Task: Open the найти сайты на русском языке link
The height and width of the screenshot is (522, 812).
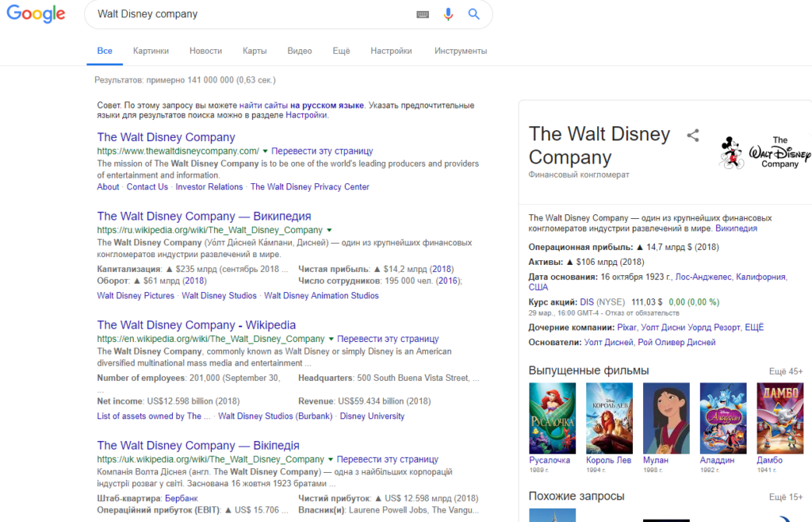Action: coord(301,106)
